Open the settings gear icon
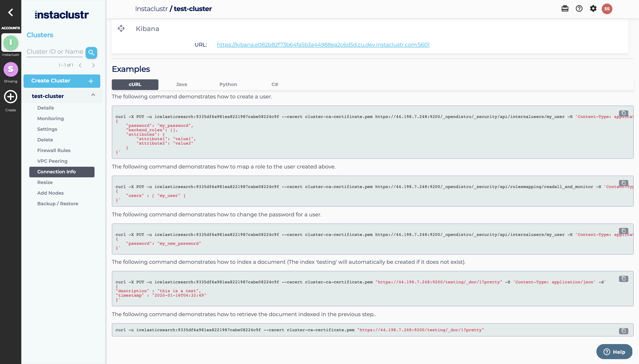The height and width of the screenshot is (364, 639). pyautogui.click(x=593, y=9)
